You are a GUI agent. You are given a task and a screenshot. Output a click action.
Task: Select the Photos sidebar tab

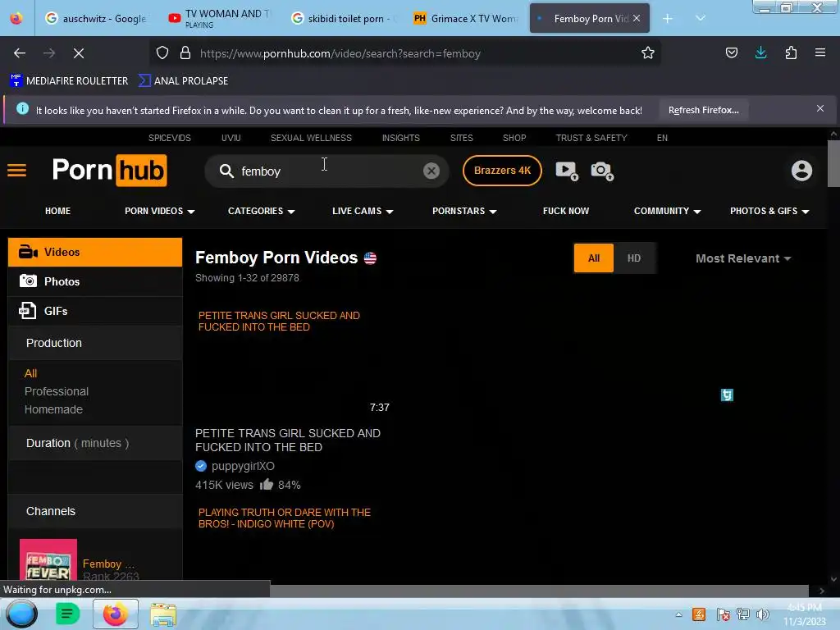pyautogui.click(x=95, y=281)
